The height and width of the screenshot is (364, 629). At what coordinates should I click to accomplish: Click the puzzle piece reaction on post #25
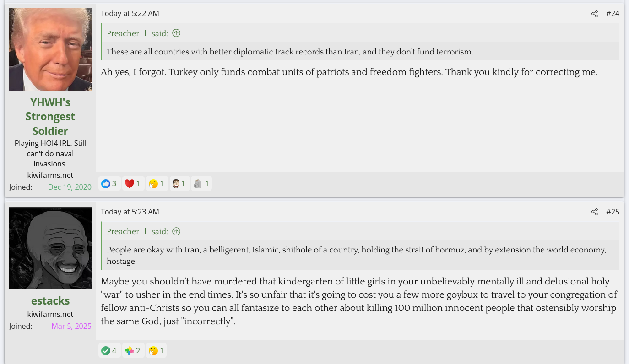coord(130,351)
